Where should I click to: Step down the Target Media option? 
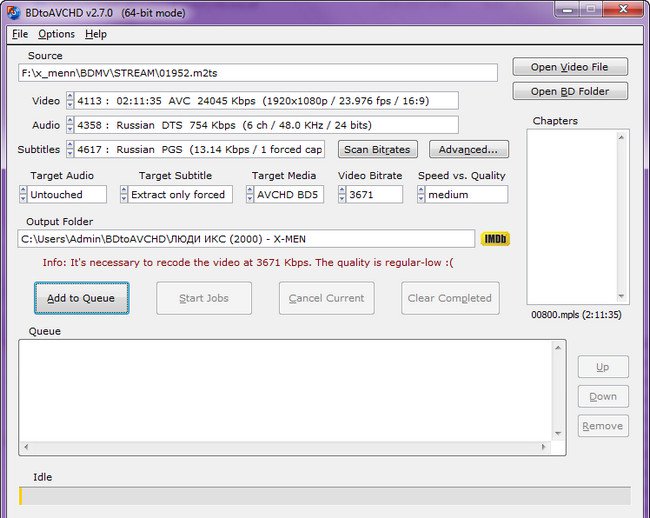[x=250, y=198]
